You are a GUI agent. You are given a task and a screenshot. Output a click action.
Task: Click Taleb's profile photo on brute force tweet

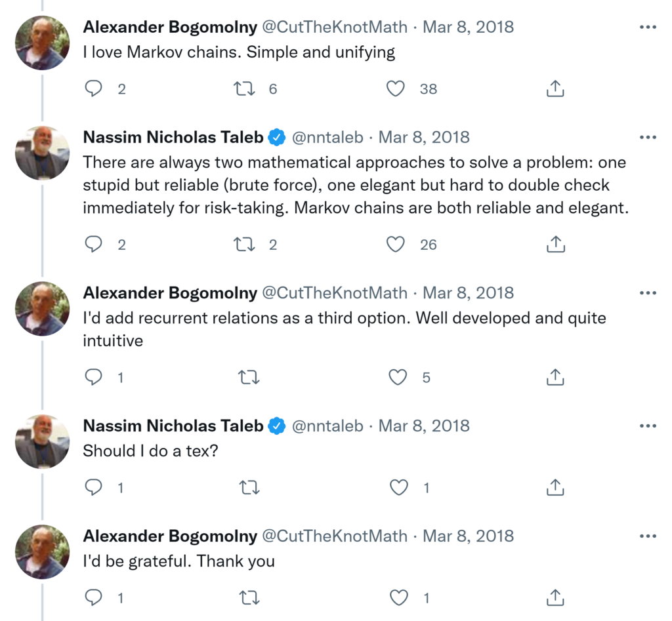(41, 153)
